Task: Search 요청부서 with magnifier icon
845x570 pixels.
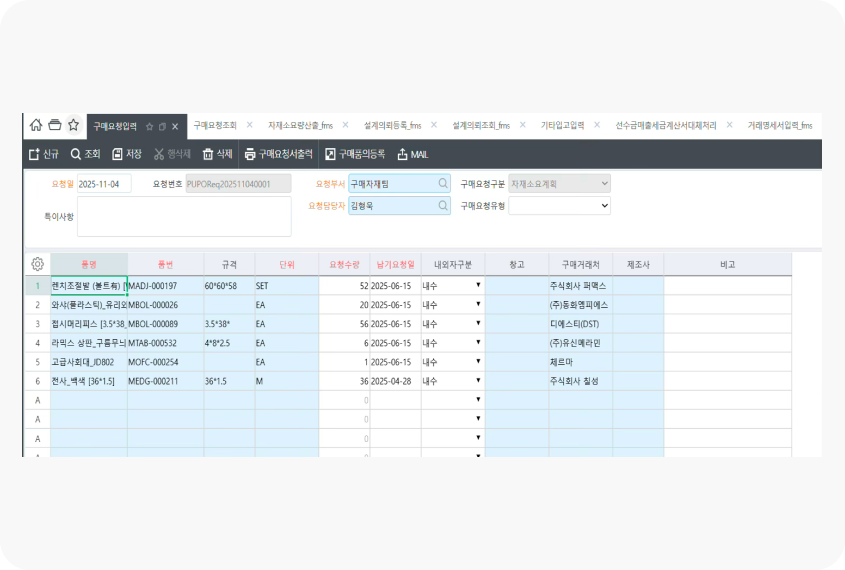Action: [443, 184]
